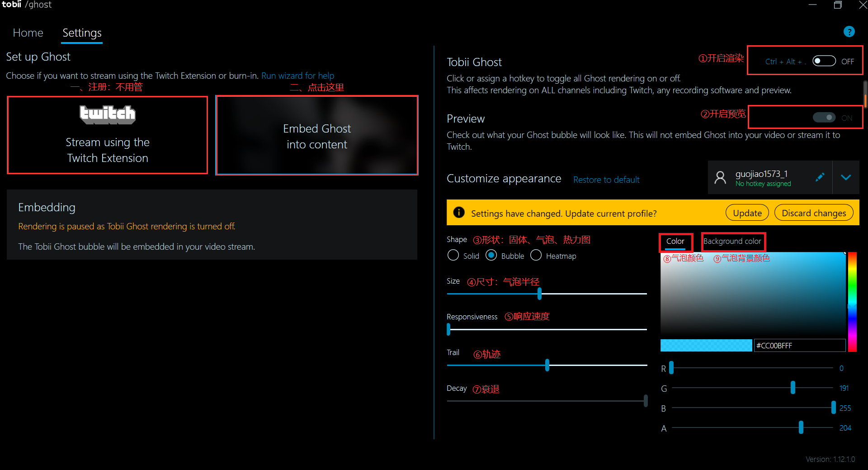Click the current color preview swatch
Screen dimensions: 868x470
(x=706, y=345)
